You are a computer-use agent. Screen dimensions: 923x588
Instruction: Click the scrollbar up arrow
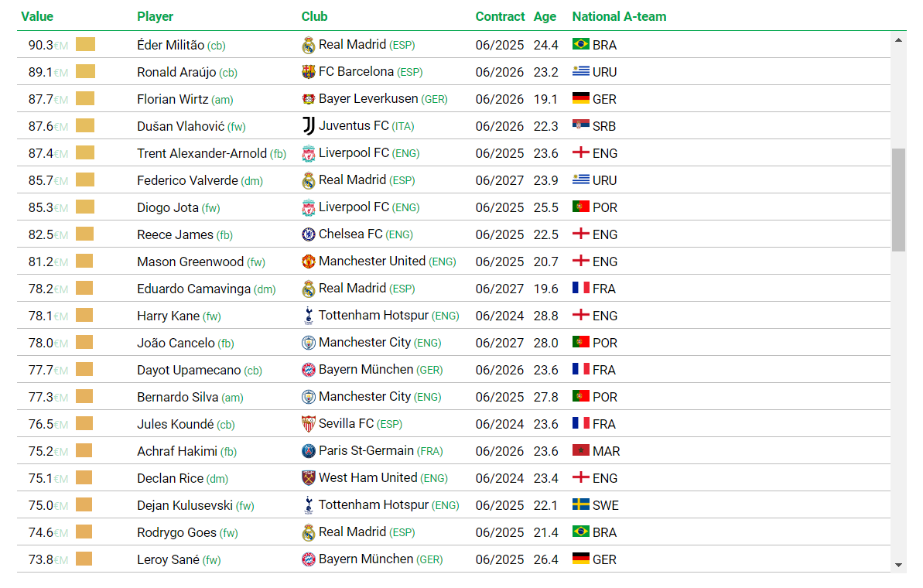click(898, 40)
